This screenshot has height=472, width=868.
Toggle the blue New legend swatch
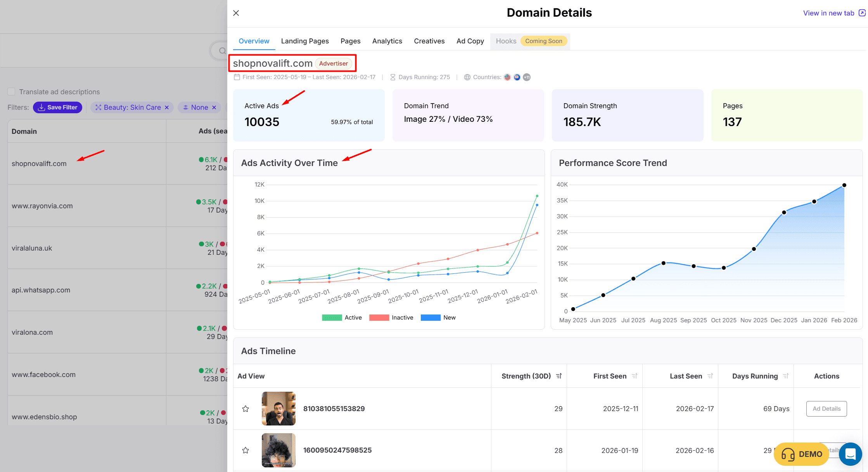tap(431, 318)
